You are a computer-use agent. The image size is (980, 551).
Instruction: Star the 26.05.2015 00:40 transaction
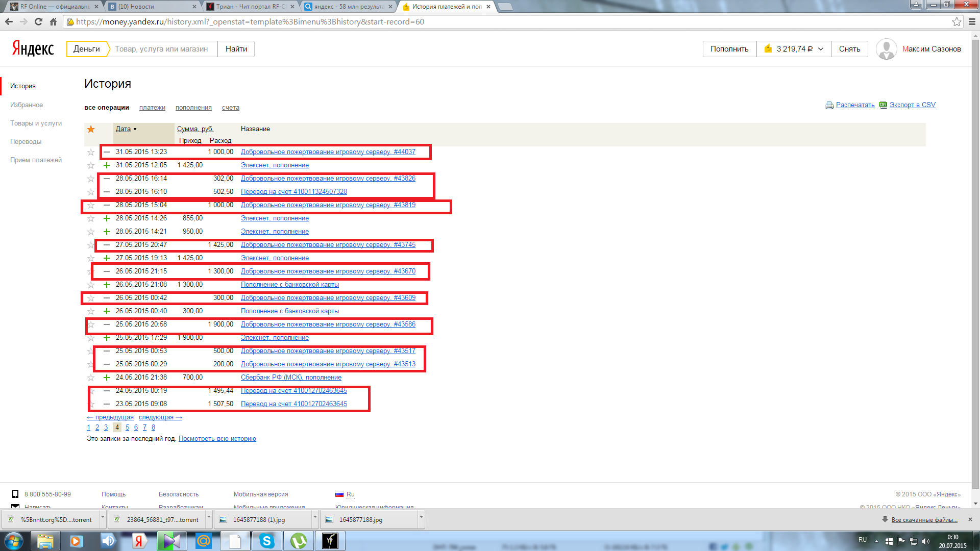(x=91, y=311)
